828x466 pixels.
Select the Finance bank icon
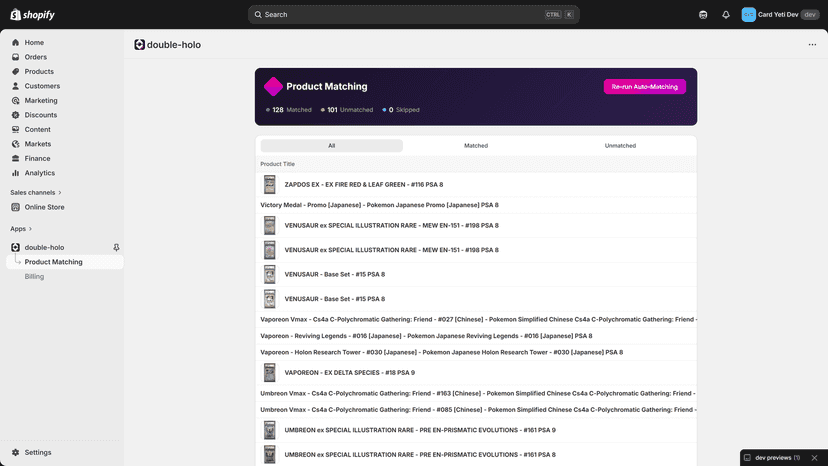click(15, 159)
